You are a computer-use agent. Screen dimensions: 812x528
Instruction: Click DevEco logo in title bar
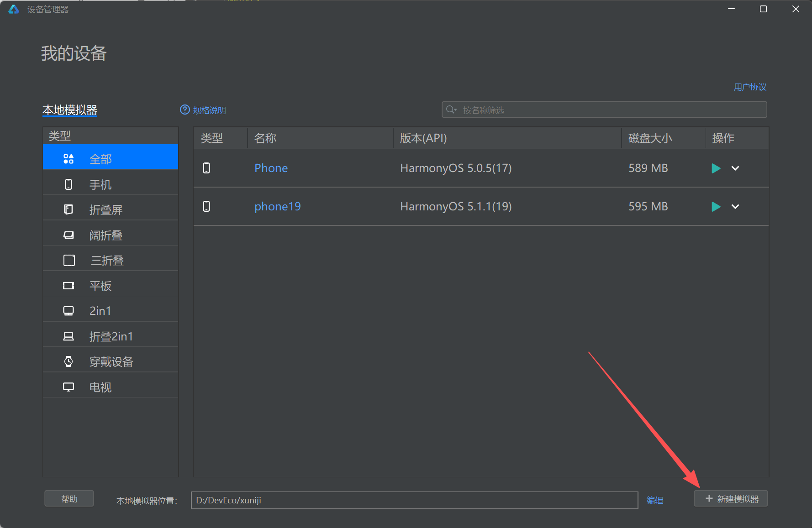[x=14, y=9]
